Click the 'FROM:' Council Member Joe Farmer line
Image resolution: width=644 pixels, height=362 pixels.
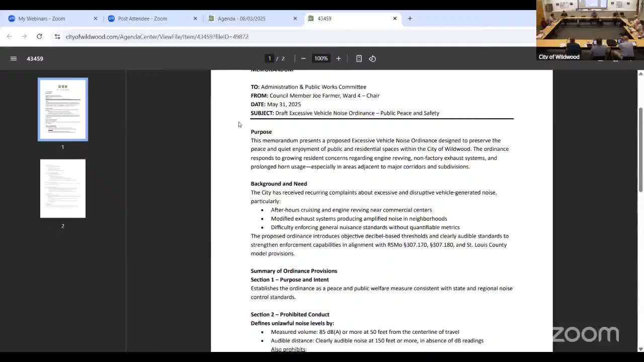(x=315, y=96)
